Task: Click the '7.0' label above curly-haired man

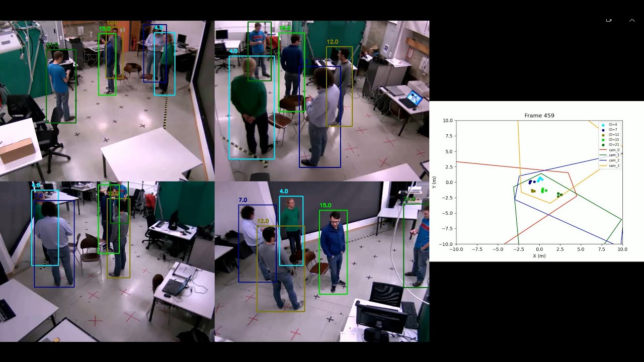Action: (243, 201)
